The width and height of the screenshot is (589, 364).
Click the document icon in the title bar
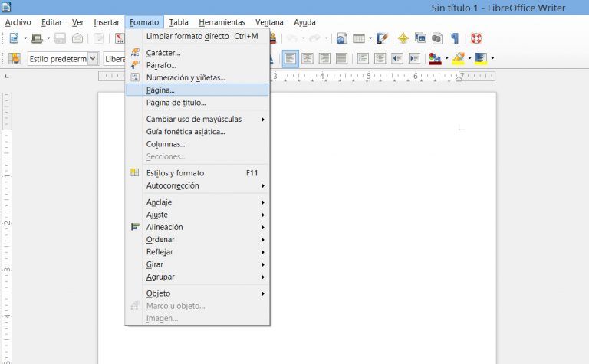(x=6, y=7)
